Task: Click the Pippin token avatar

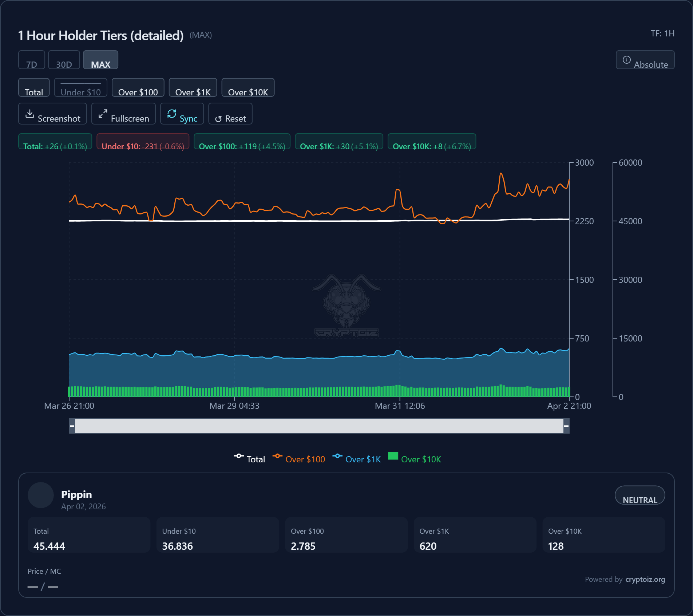Action: pyautogui.click(x=41, y=495)
